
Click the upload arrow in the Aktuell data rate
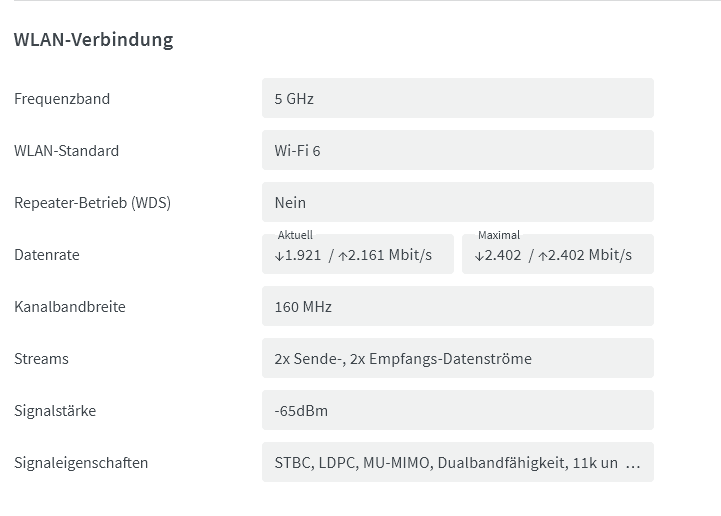[x=343, y=256]
